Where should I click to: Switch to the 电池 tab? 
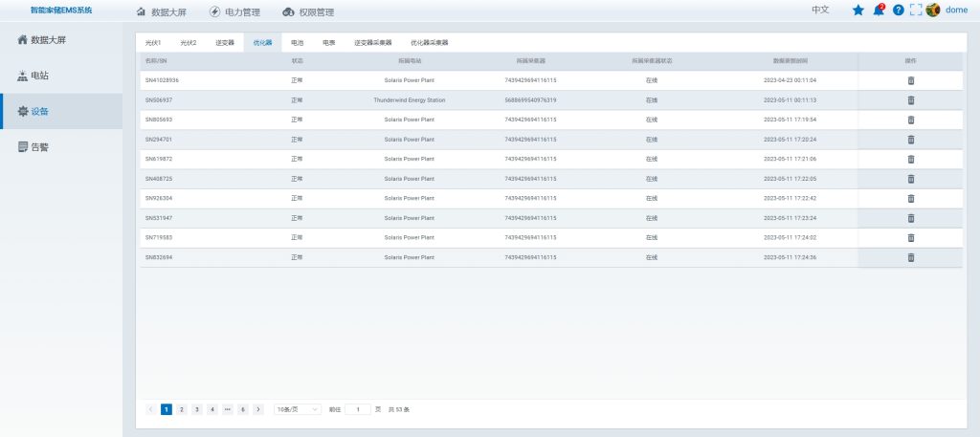click(x=298, y=43)
